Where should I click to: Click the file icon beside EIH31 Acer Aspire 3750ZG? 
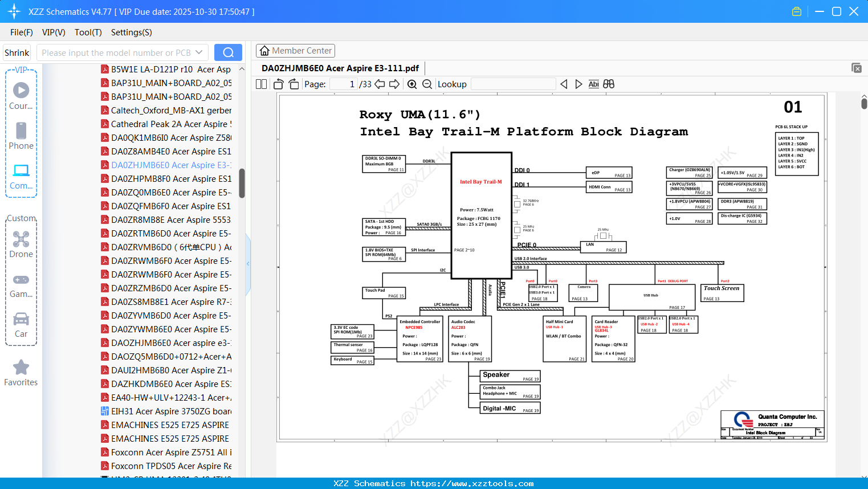[x=105, y=411]
